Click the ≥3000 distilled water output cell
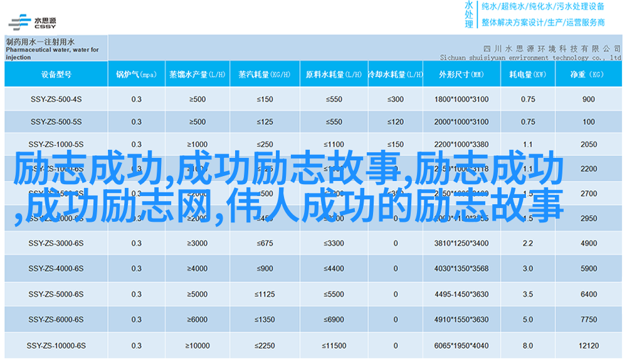 (x=198, y=243)
